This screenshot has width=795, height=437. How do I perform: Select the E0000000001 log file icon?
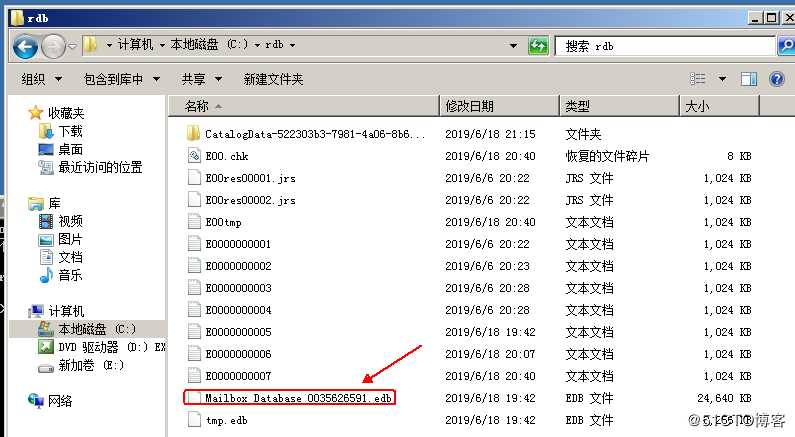click(x=194, y=243)
